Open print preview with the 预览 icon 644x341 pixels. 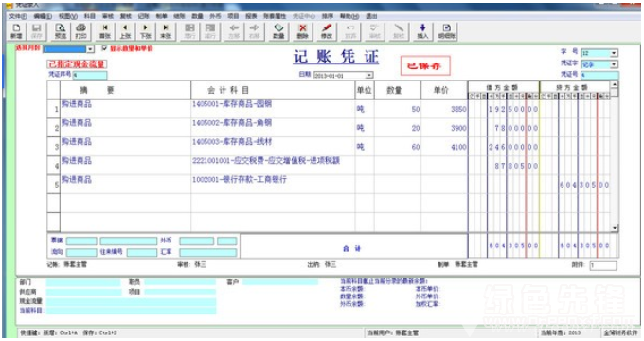click(61, 31)
